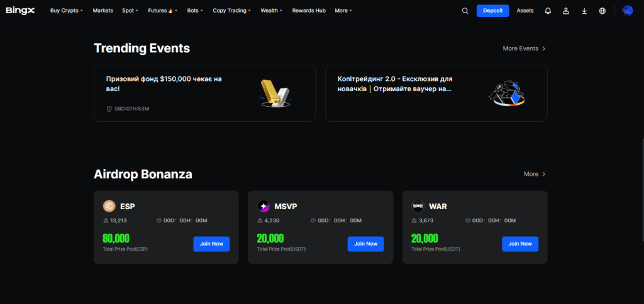Open the Копітрейдинг 2.0 event card
The height and width of the screenshot is (304, 644).
pos(436,93)
